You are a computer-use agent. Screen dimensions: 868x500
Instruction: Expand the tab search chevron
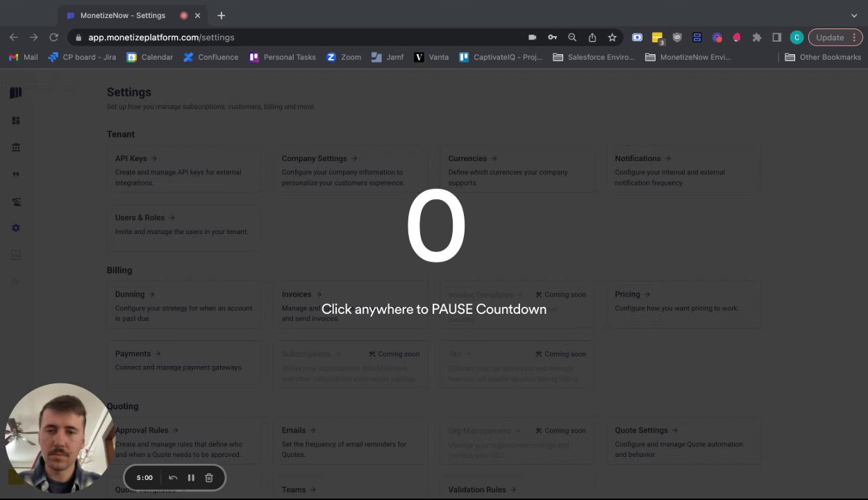[x=854, y=15]
